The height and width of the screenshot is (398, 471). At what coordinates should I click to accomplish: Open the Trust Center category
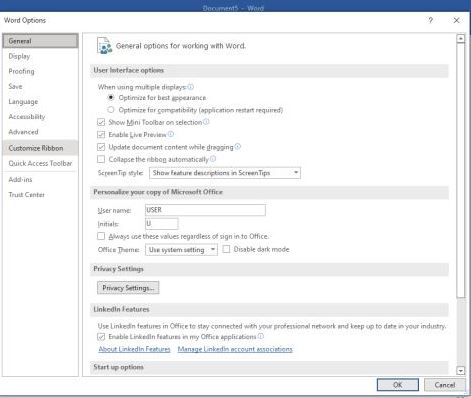[x=40, y=195]
